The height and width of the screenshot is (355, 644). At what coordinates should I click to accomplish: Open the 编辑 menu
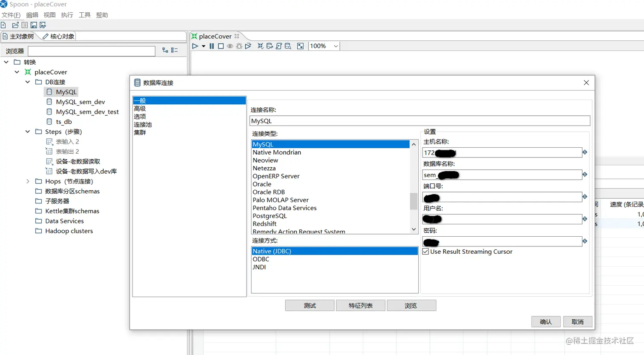tap(32, 15)
